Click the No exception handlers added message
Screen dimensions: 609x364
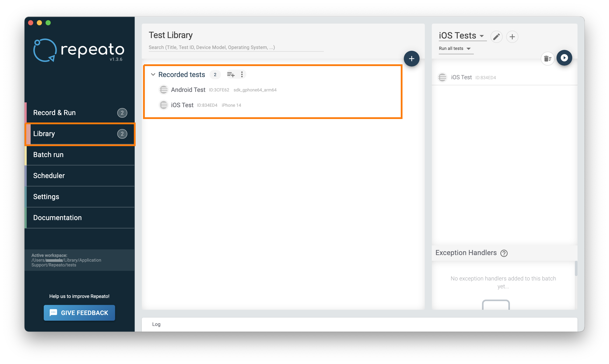(x=503, y=282)
